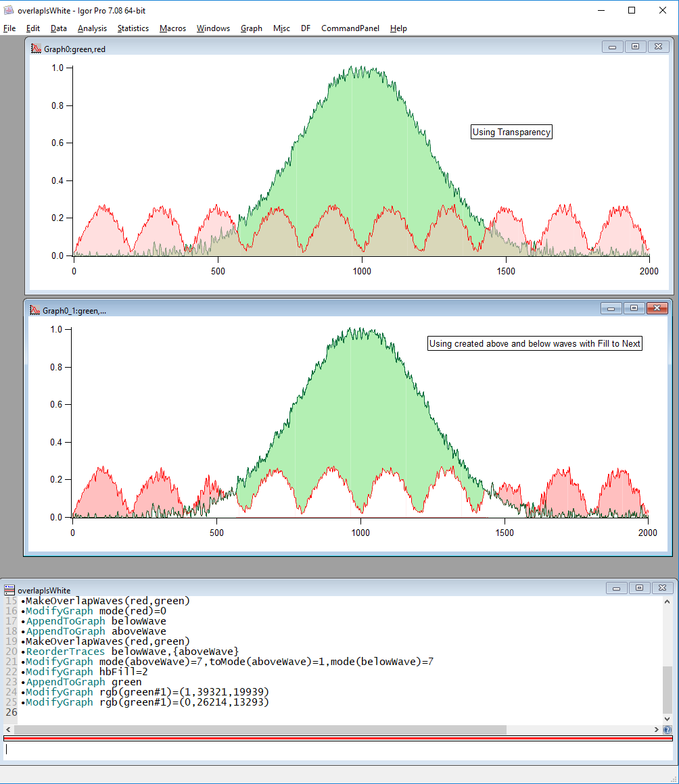Restore the overlaplsWhite command window
This screenshot has height=784, width=679.
pos(639,587)
